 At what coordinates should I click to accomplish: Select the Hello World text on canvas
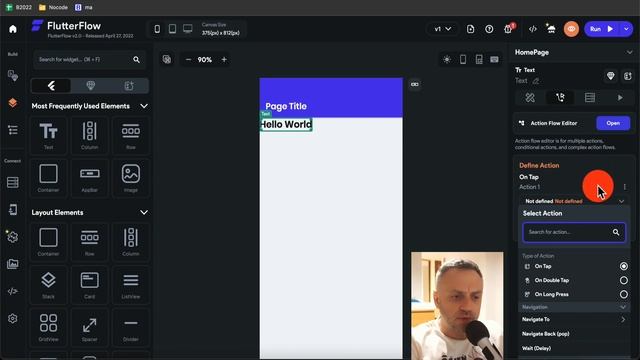pyautogui.click(x=286, y=124)
